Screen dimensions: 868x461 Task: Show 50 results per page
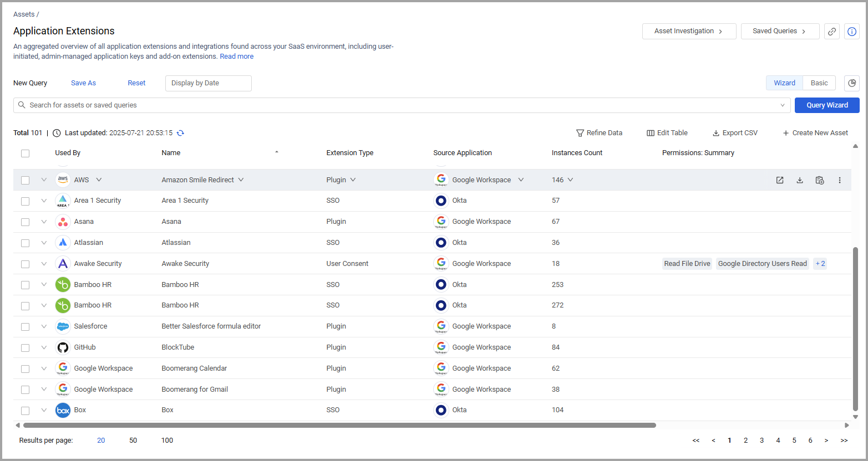(133, 440)
